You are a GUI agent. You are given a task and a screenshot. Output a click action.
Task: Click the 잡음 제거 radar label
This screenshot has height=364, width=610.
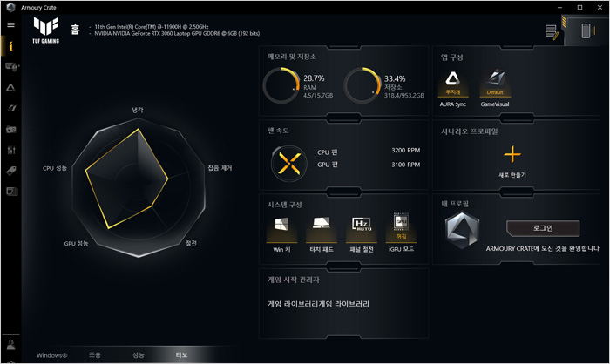[220, 168]
